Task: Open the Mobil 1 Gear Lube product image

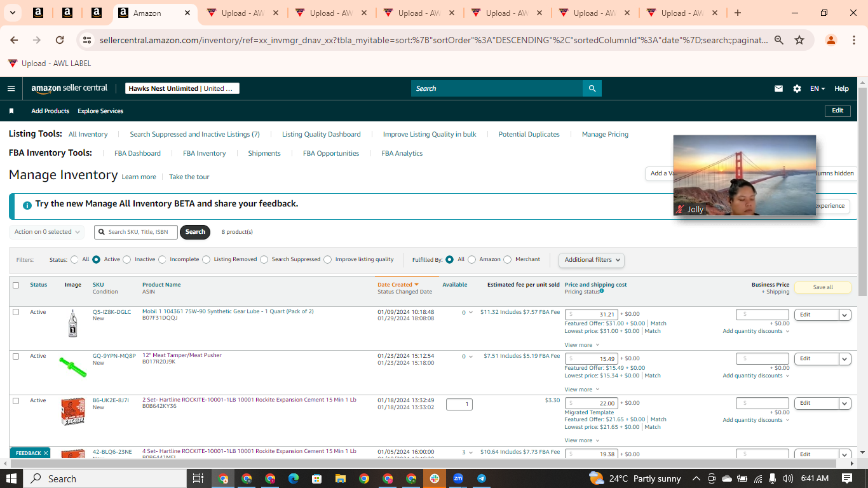Action: [72, 323]
